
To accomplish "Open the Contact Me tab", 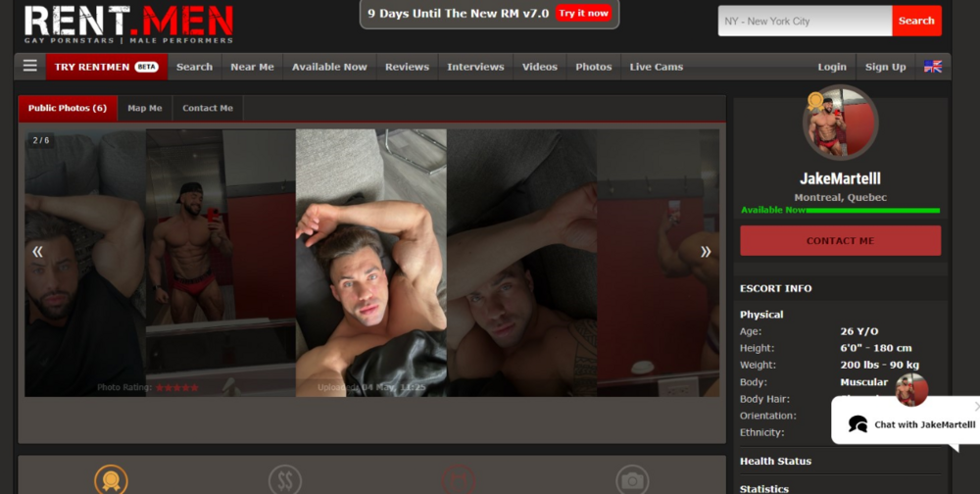I will click(x=208, y=108).
